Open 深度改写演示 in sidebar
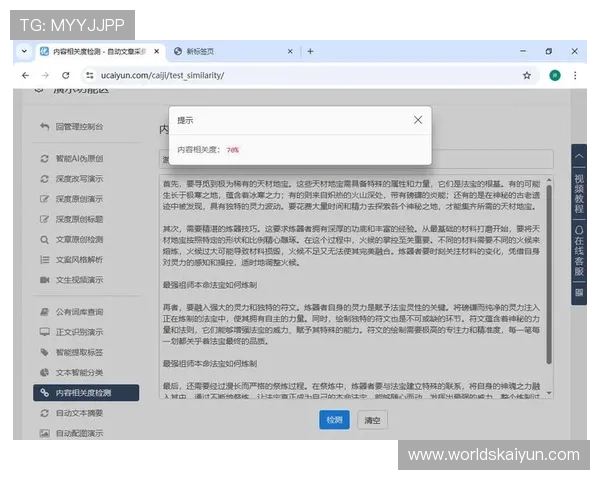Viewport: 600px width, 480px height. 72,179
